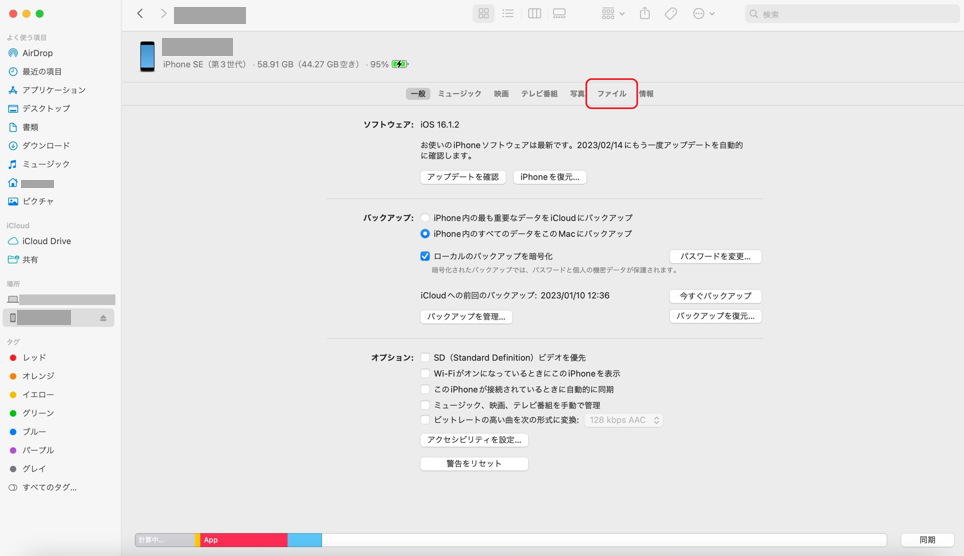Open the home folder in sidebar
Viewport: 964px width, 556px height.
coord(31,183)
